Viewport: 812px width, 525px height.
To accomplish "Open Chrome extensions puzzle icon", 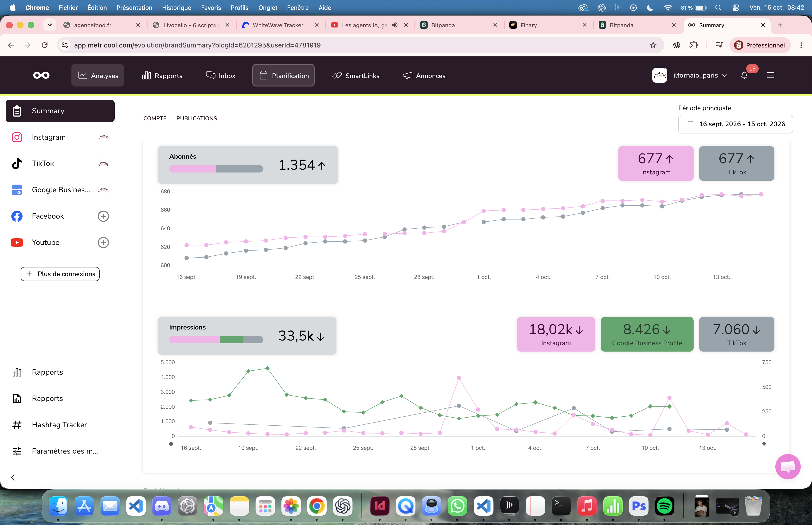I will pos(694,45).
